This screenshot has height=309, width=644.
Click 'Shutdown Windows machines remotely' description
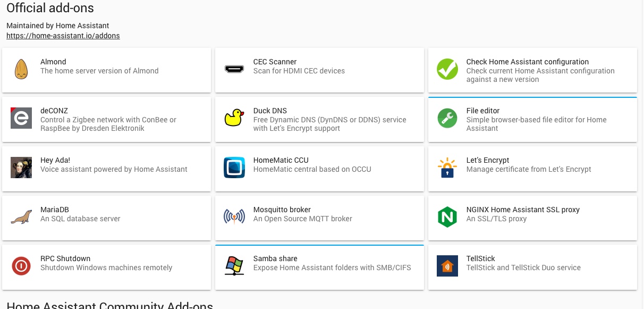[x=106, y=268]
